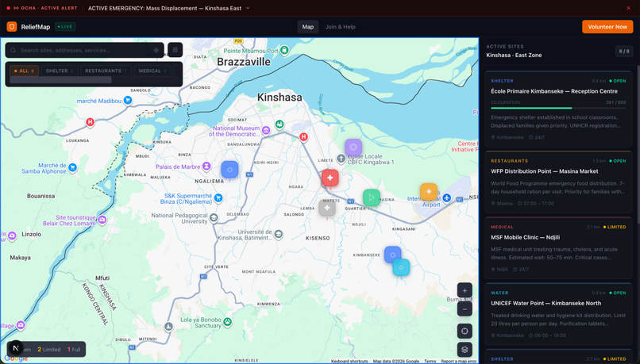Click the Brazzaville city label
The image size is (640, 364).
tap(244, 62)
